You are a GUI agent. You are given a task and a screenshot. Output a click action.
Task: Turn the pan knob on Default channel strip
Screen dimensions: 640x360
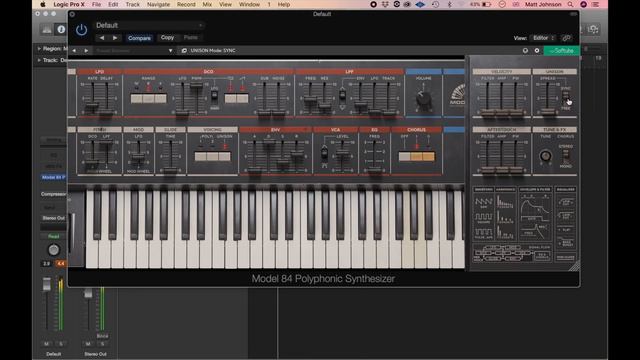(53, 249)
